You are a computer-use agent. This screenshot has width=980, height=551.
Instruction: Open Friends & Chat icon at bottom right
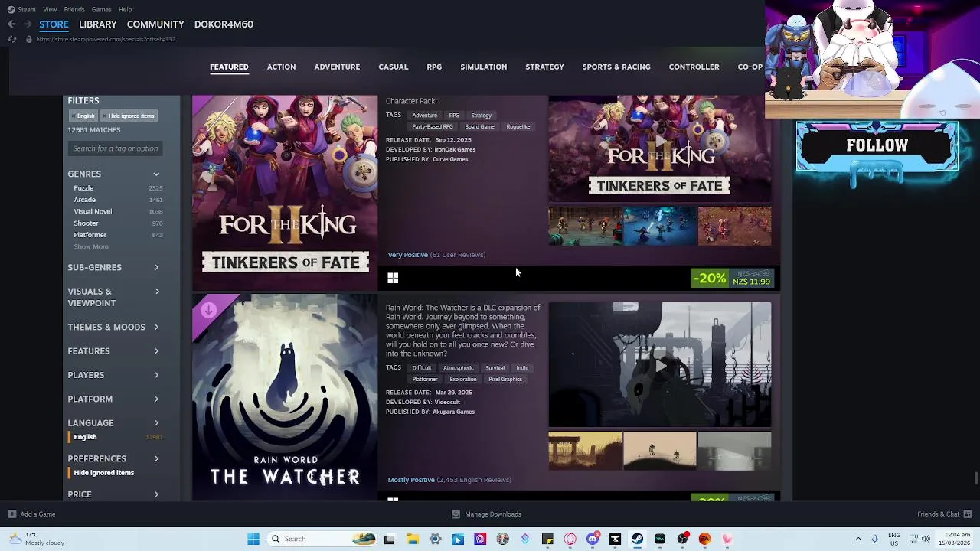[x=968, y=514]
